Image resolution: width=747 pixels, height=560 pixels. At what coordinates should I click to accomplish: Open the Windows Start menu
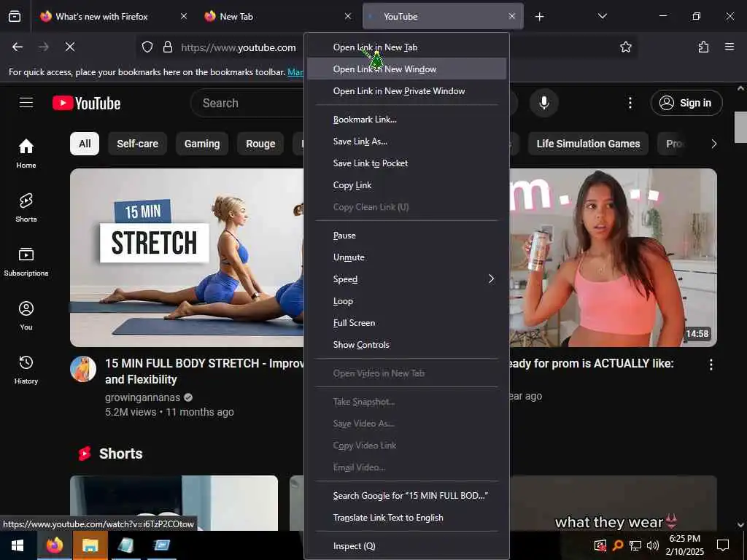click(x=18, y=545)
